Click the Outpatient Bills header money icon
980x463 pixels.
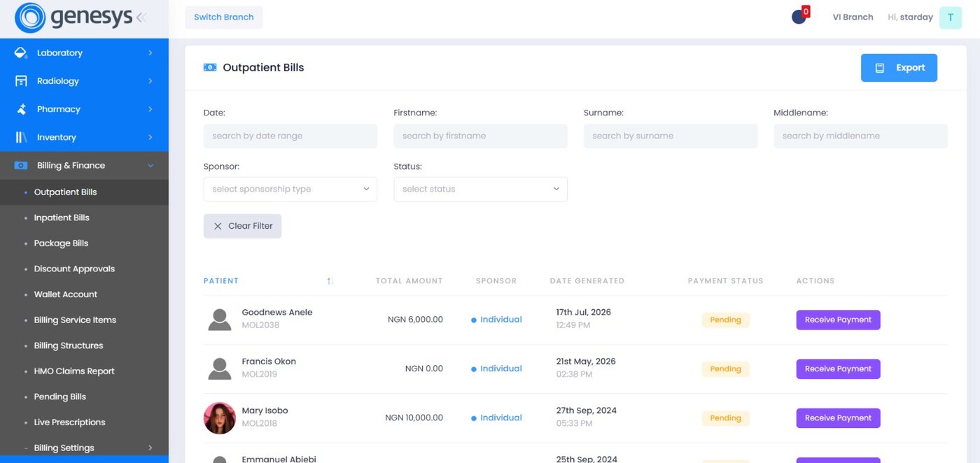(x=210, y=68)
